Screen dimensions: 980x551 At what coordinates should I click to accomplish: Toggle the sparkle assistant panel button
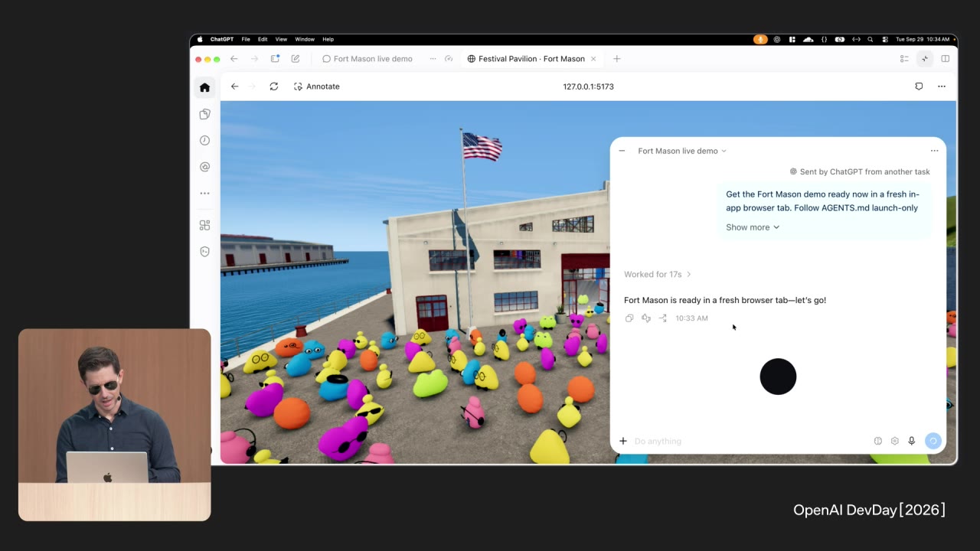[x=925, y=59]
